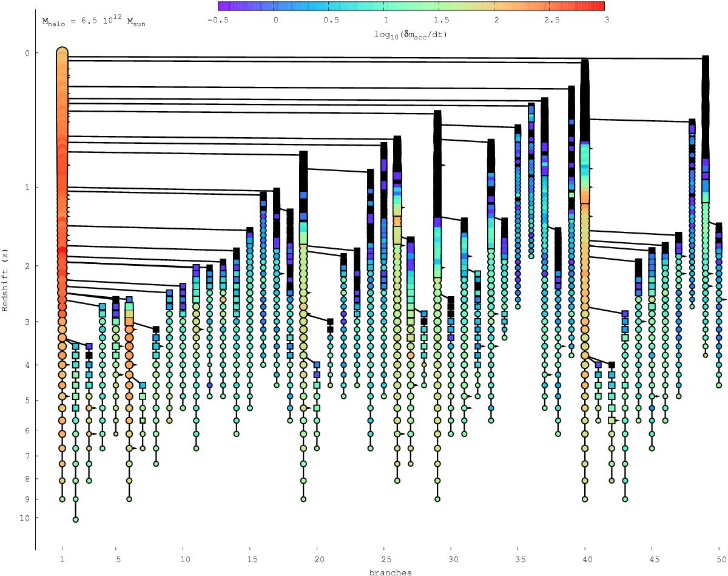
Task: Select the y-axis tick label 5
Action: (27, 400)
